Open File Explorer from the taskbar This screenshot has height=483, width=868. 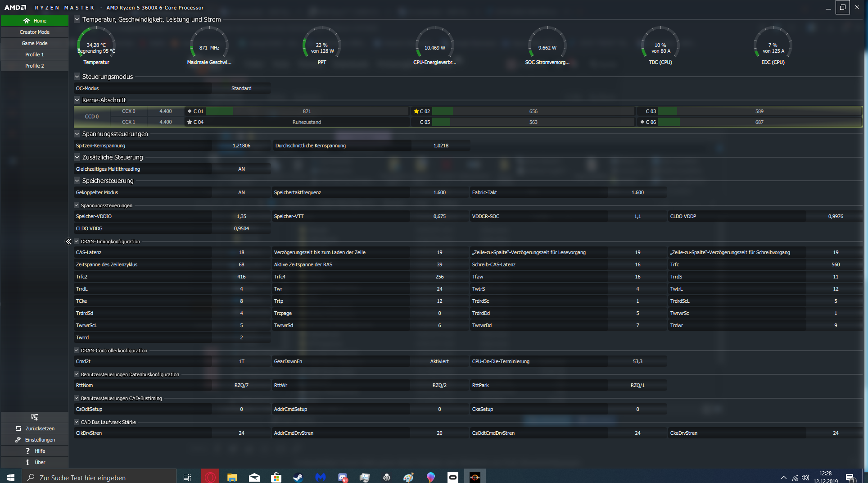tap(232, 477)
